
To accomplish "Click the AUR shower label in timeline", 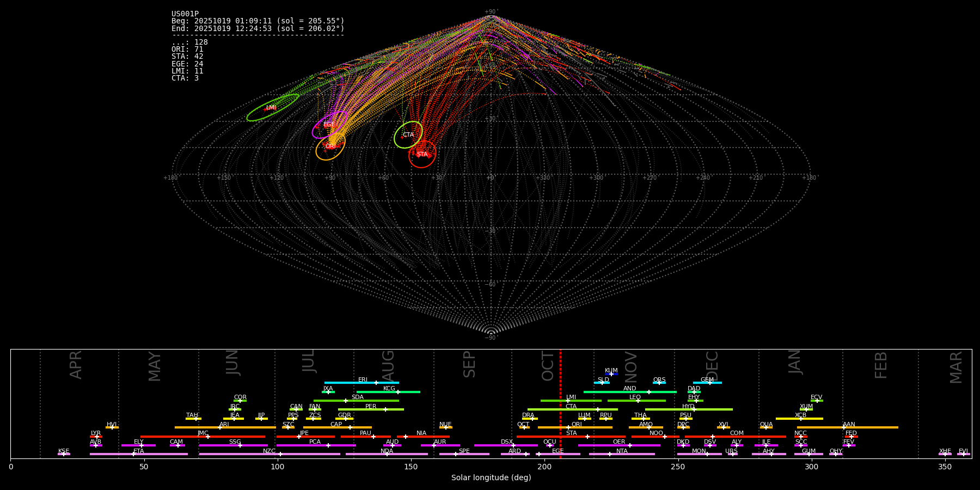I will click(x=440, y=442).
